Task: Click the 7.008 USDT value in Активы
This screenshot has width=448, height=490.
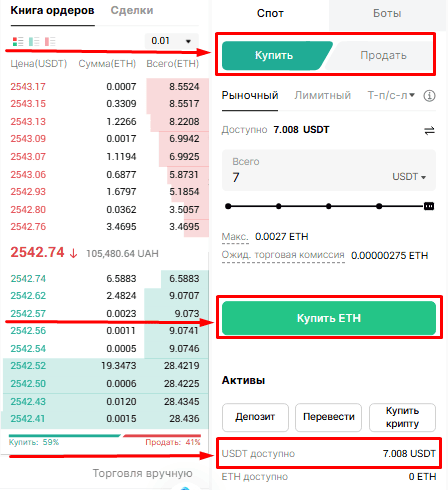Action: point(409,454)
